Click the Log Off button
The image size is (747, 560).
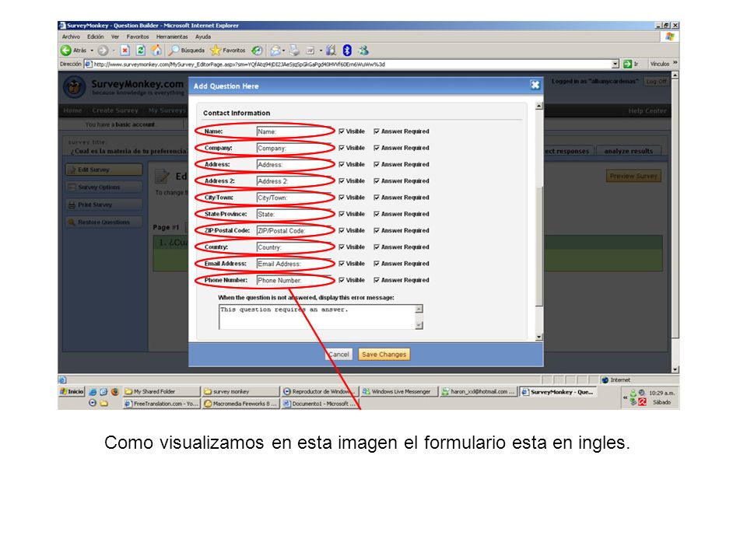[657, 82]
